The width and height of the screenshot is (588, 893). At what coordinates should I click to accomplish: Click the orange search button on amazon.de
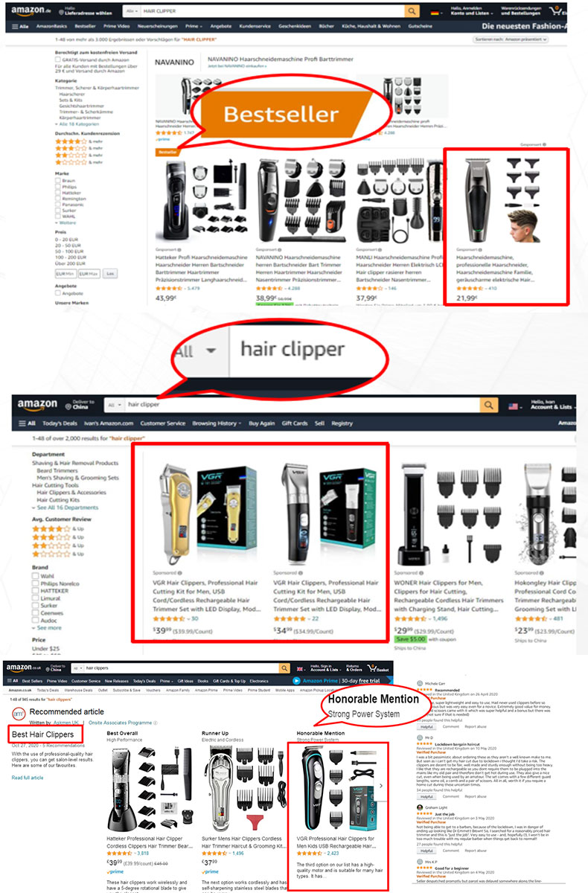(x=412, y=12)
